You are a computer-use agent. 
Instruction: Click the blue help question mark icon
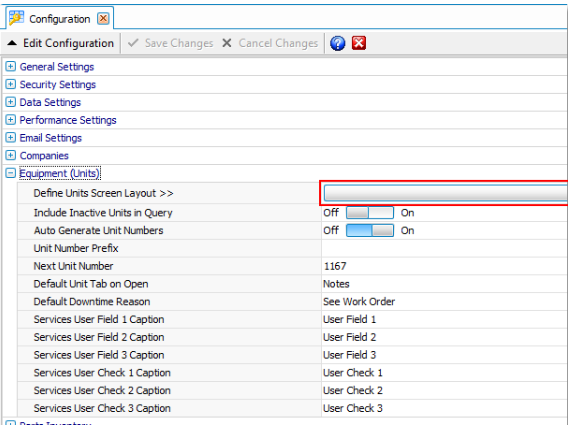[x=337, y=43]
